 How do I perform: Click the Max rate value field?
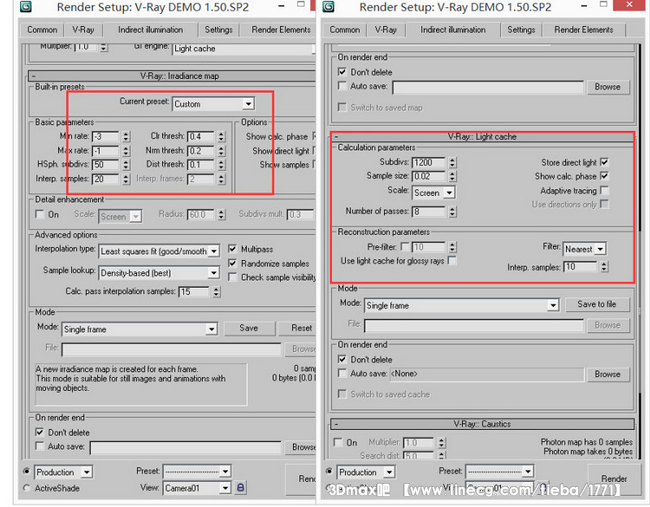(105, 150)
